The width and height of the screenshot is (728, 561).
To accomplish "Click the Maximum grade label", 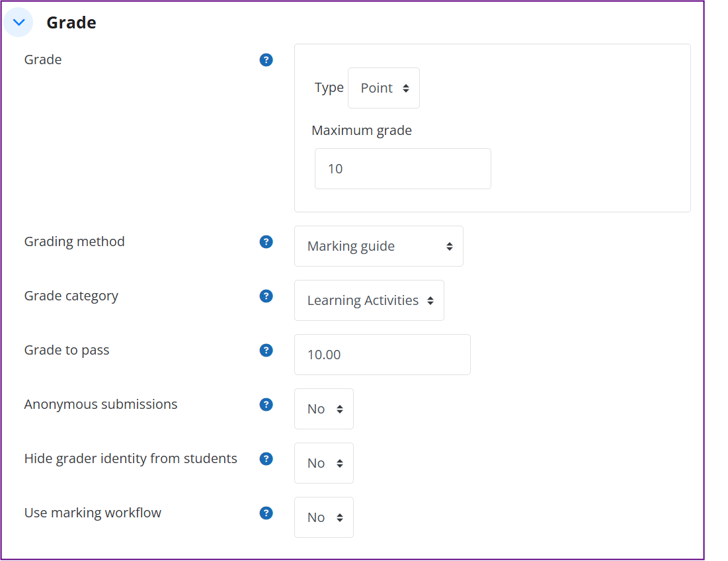I will click(x=362, y=130).
